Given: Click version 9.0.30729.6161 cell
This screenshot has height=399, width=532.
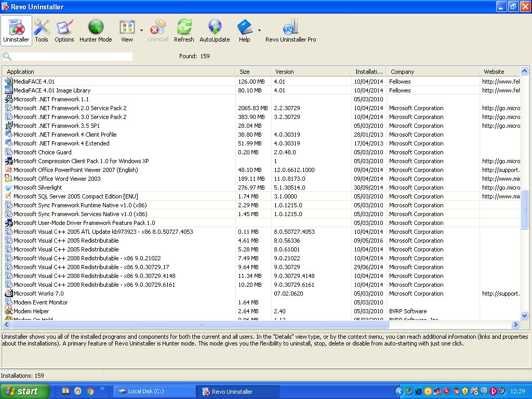Looking at the screenshot, I should (x=294, y=285).
